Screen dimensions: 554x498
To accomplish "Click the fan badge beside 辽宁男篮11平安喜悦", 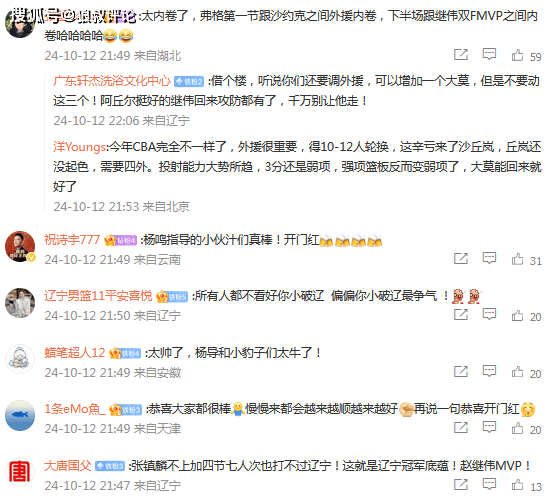I will [x=172, y=297].
